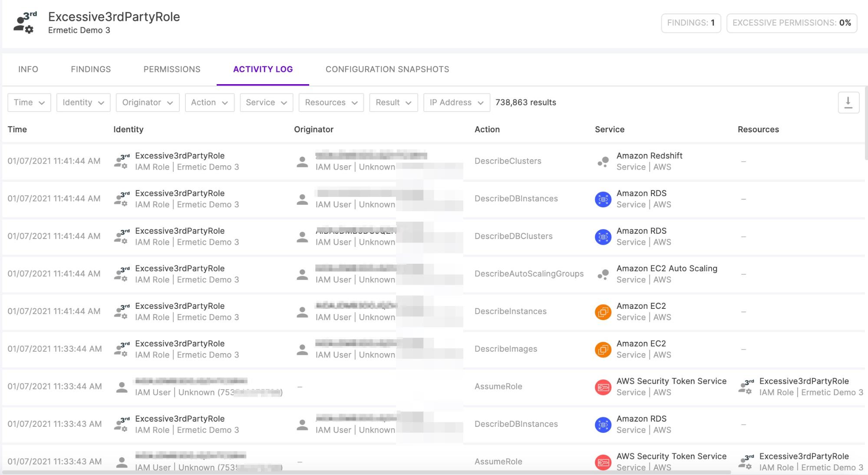Click the 738,863 results count text
868x475 pixels.
pyautogui.click(x=526, y=103)
